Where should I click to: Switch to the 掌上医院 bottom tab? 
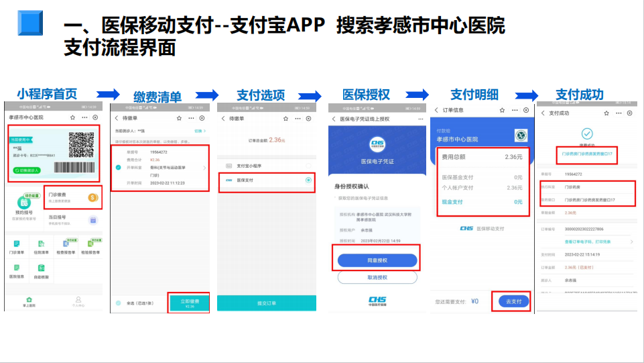29,302
